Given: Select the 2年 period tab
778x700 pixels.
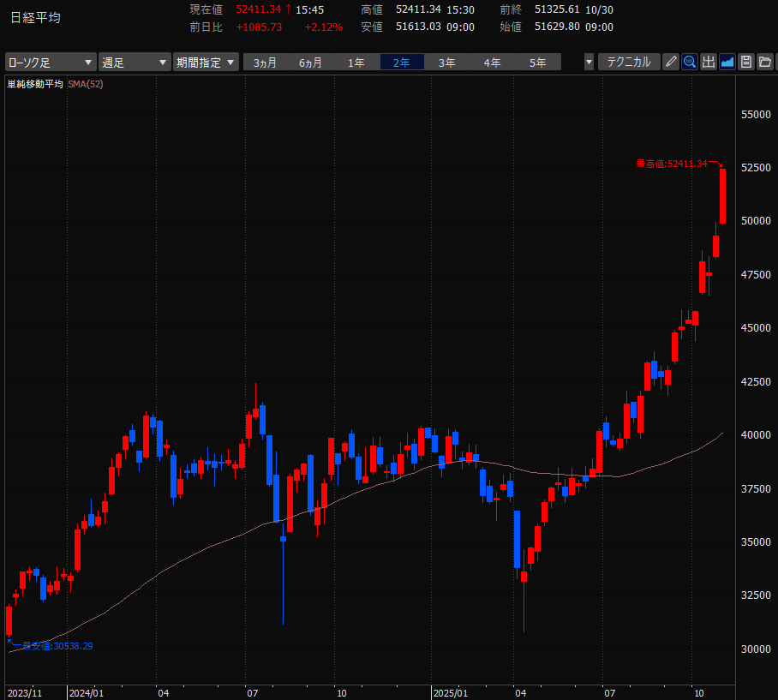Looking at the screenshot, I should [402, 63].
